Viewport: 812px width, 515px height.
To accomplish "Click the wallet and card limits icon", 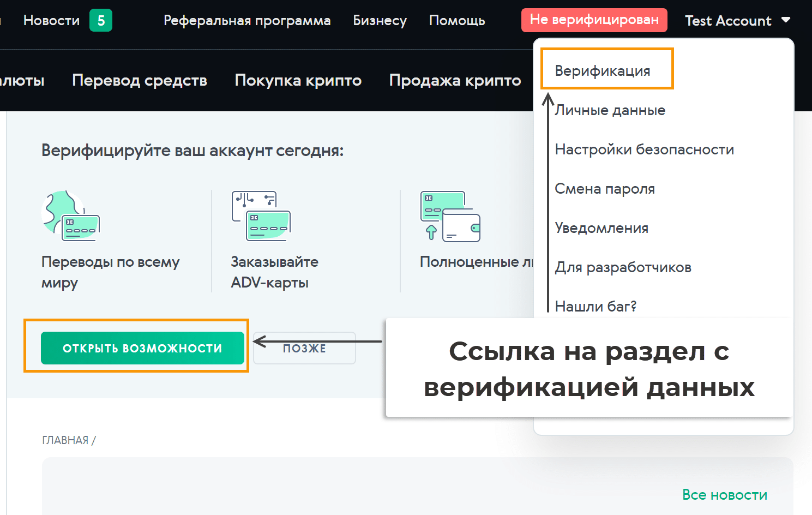I will coord(450,216).
